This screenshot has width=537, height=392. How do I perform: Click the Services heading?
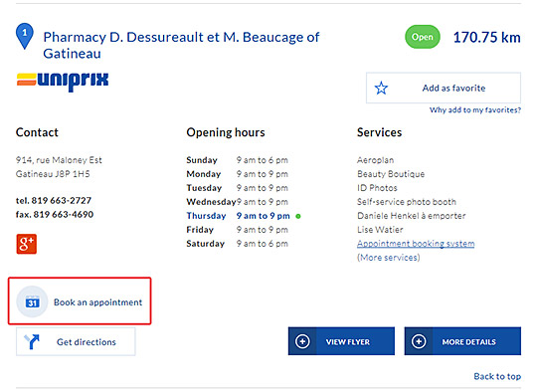tap(380, 132)
